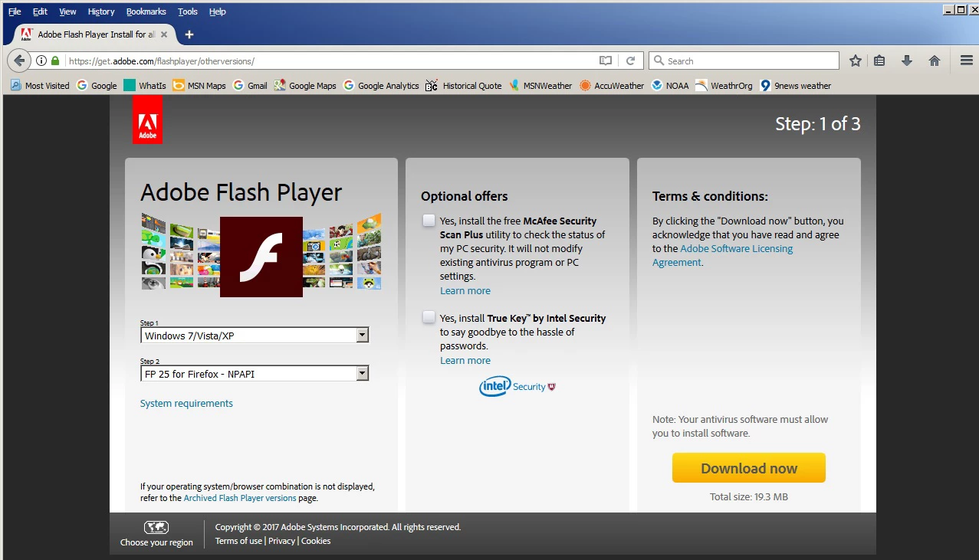Open the Google Maps bookmark
Viewport: 979px width, 560px height.
pyautogui.click(x=305, y=86)
